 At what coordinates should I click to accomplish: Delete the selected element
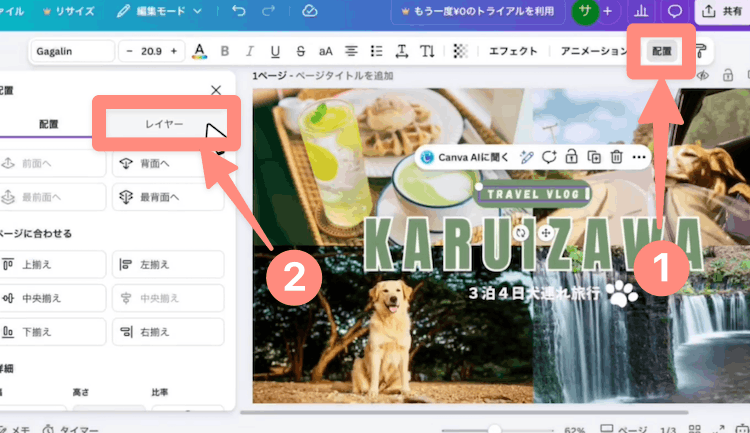click(617, 157)
